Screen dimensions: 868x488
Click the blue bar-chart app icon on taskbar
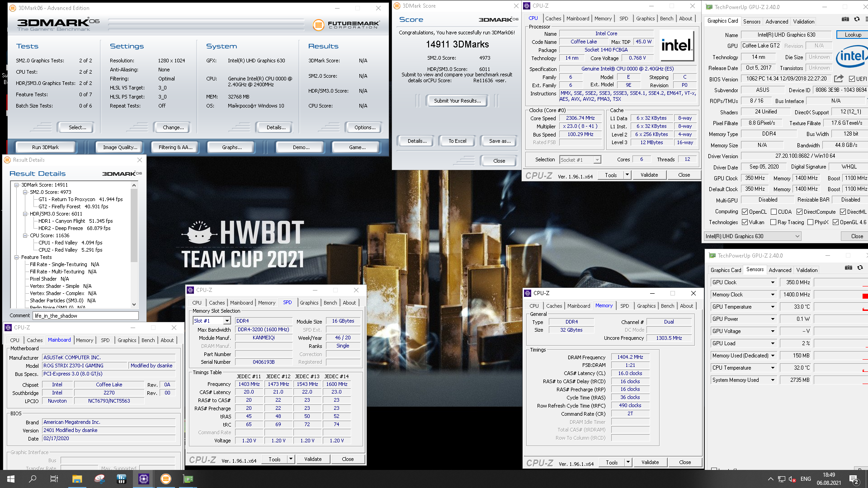122,479
